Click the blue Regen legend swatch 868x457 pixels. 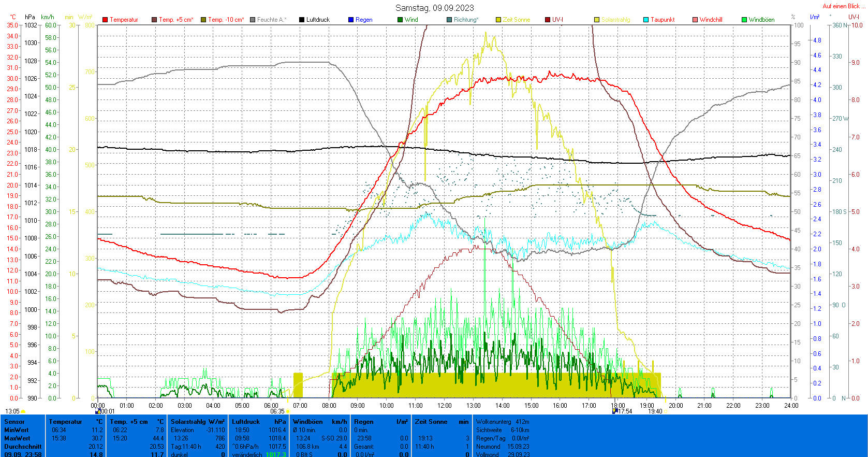coord(351,20)
